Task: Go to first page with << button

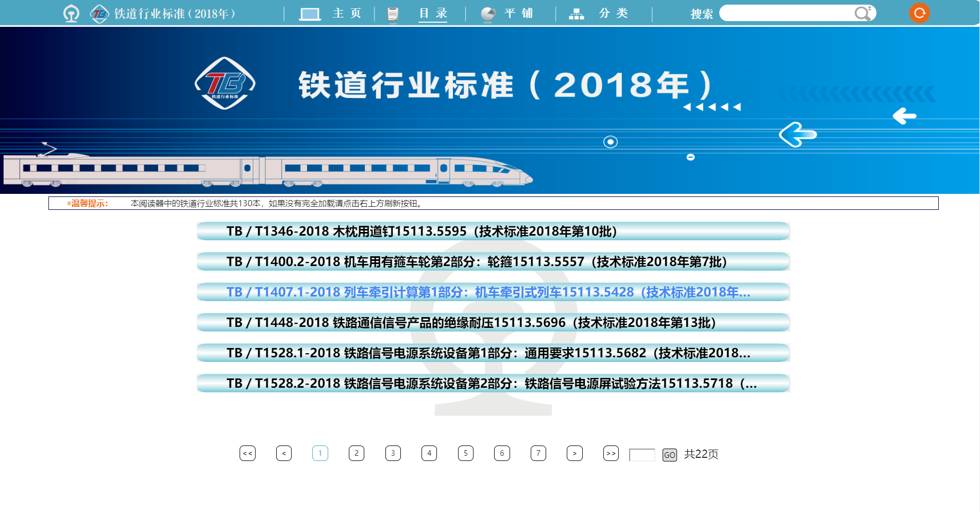Action: point(248,453)
